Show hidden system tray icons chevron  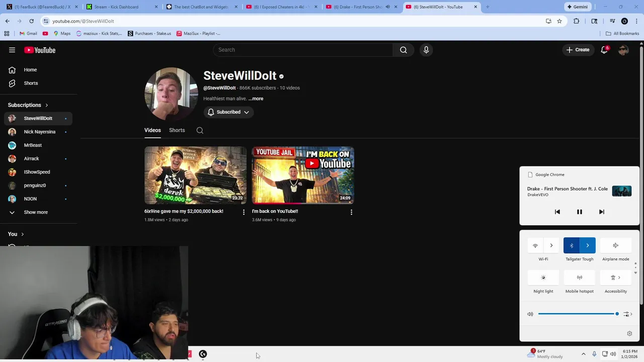click(x=584, y=354)
